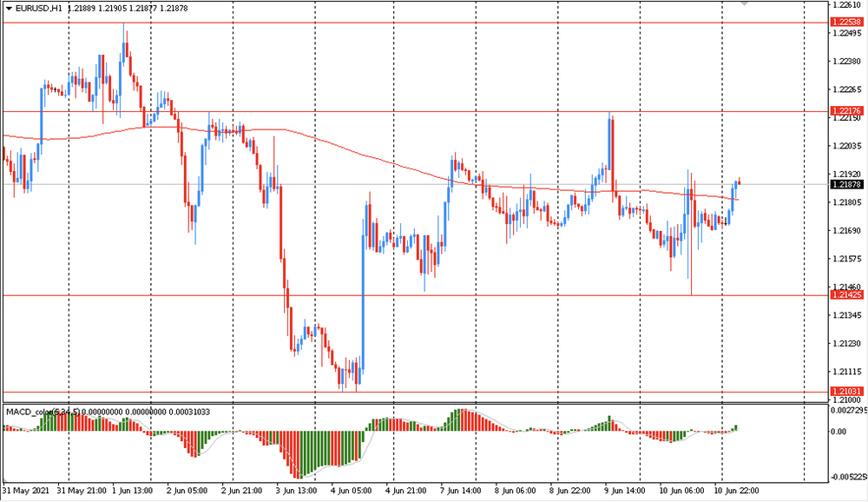
Task: Click the OHLC quote 1.21889 in header
Action: [81, 9]
